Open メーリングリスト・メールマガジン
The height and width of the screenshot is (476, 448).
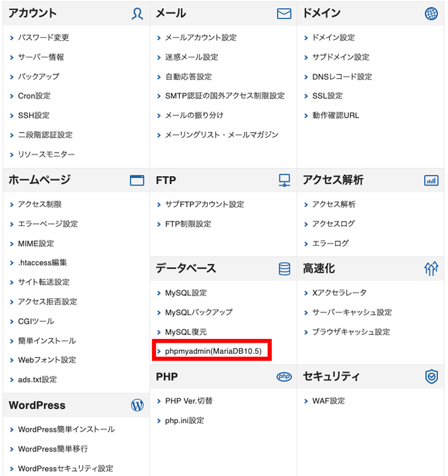pos(221,135)
